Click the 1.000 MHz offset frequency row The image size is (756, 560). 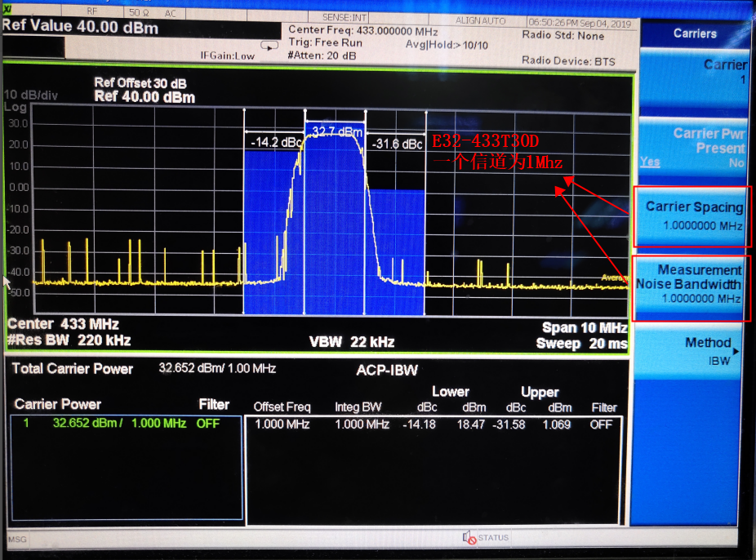(x=433, y=424)
